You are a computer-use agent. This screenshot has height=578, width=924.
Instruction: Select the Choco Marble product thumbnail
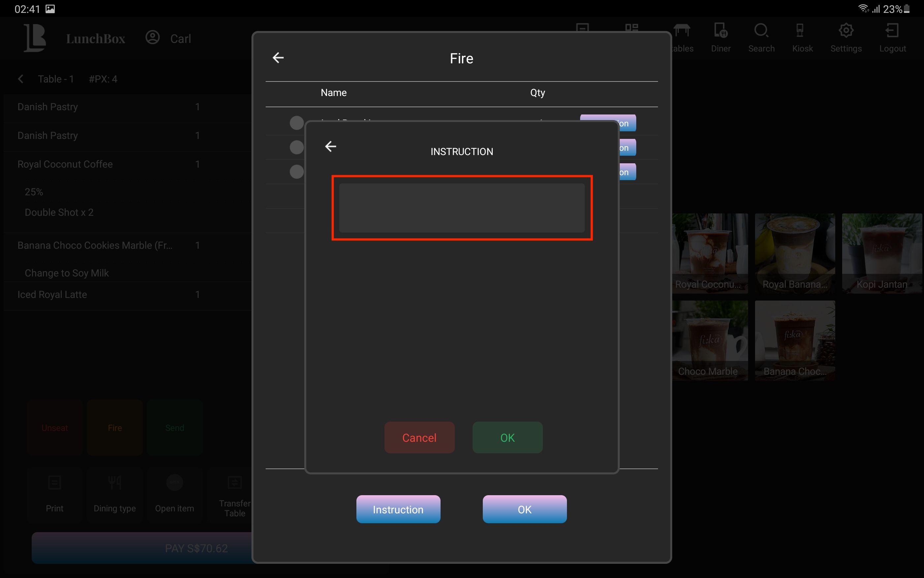pyautogui.click(x=709, y=340)
